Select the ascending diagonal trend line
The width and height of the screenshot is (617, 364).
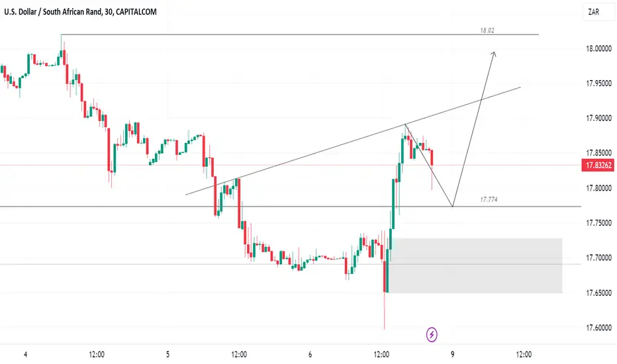click(353, 141)
